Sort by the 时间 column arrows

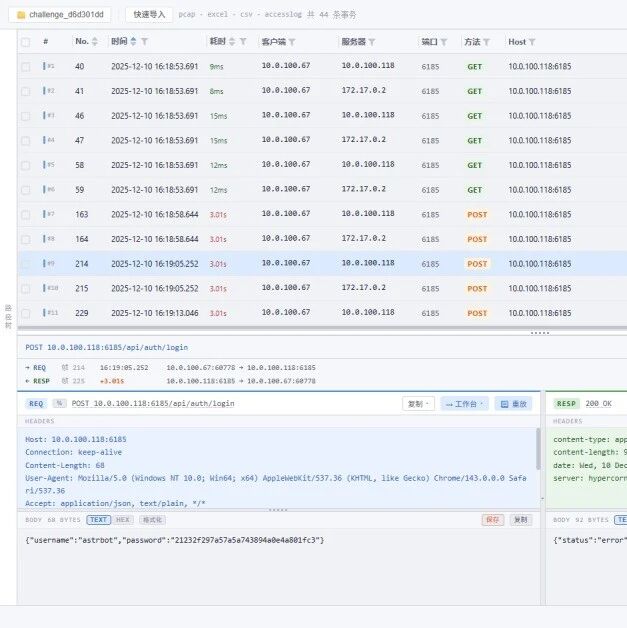click(133, 41)
